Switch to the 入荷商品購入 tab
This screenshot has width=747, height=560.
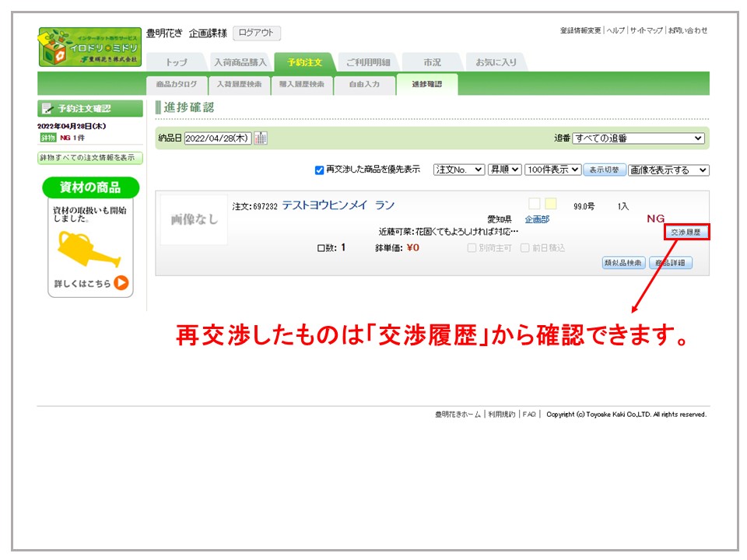coord(240,62)
